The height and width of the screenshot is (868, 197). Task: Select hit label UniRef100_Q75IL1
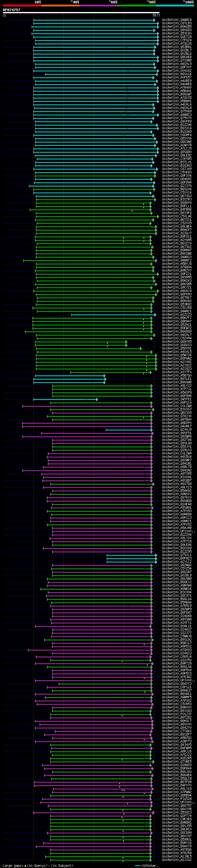[177, 555]
